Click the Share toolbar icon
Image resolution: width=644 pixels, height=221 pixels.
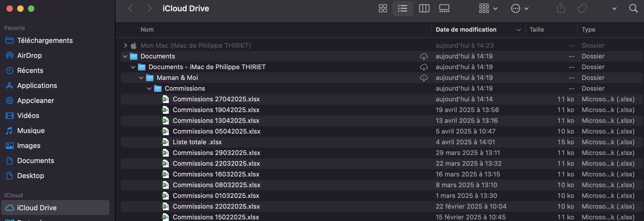pyautogui.click(x=561, y=9)
